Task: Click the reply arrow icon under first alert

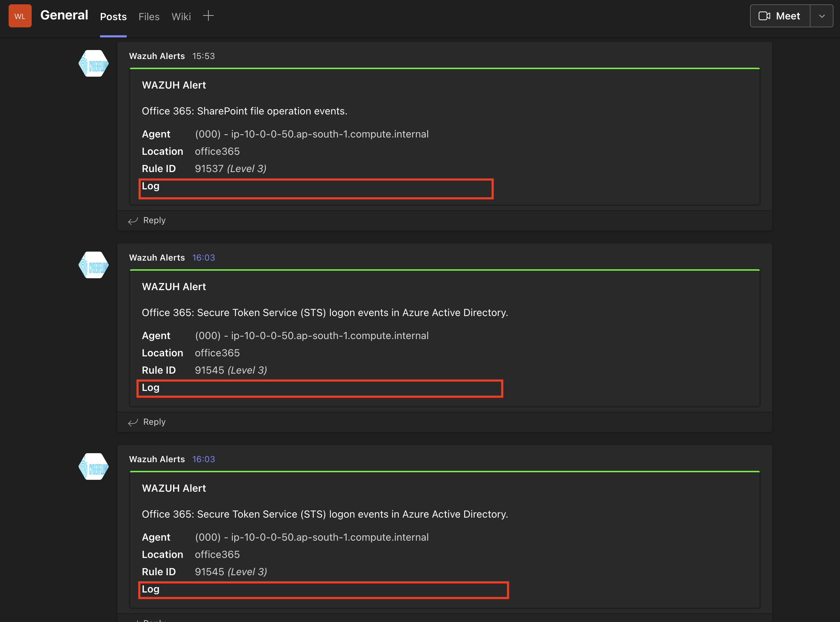Action: (x=132, y=221)
